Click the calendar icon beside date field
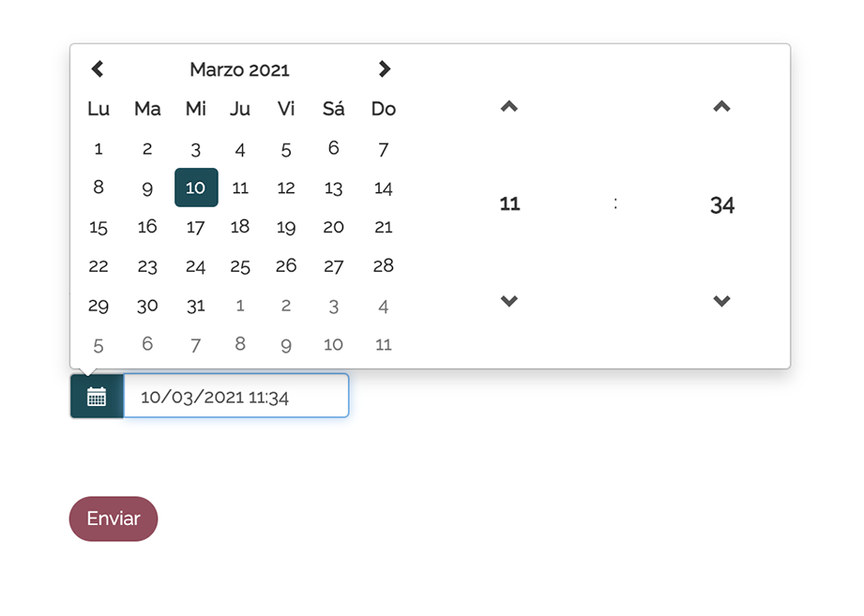The height and width of the screenshot is (616, 864). pyautogui.click(x=97, y=397)
